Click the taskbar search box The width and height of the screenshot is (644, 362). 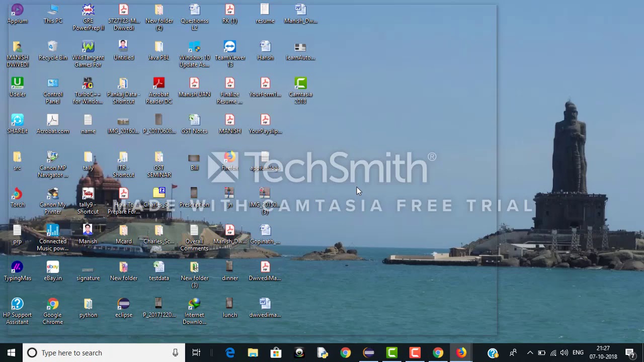point(104,353)
